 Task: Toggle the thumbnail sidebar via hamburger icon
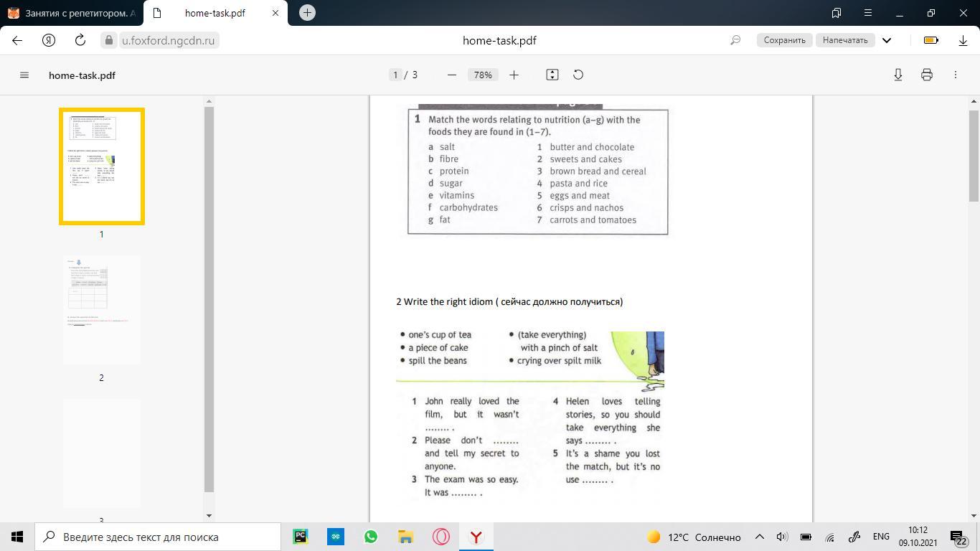click(24, 75)
